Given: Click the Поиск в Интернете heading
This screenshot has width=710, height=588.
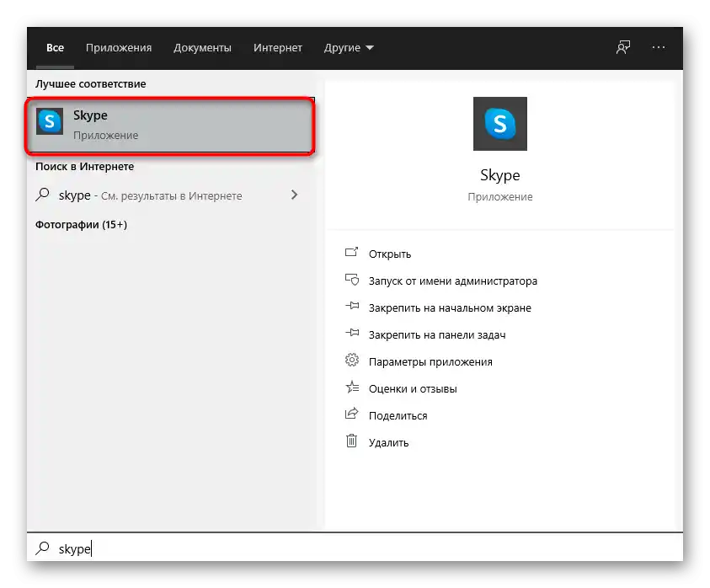Looking at the screenshot, I should tap(85, 166).
